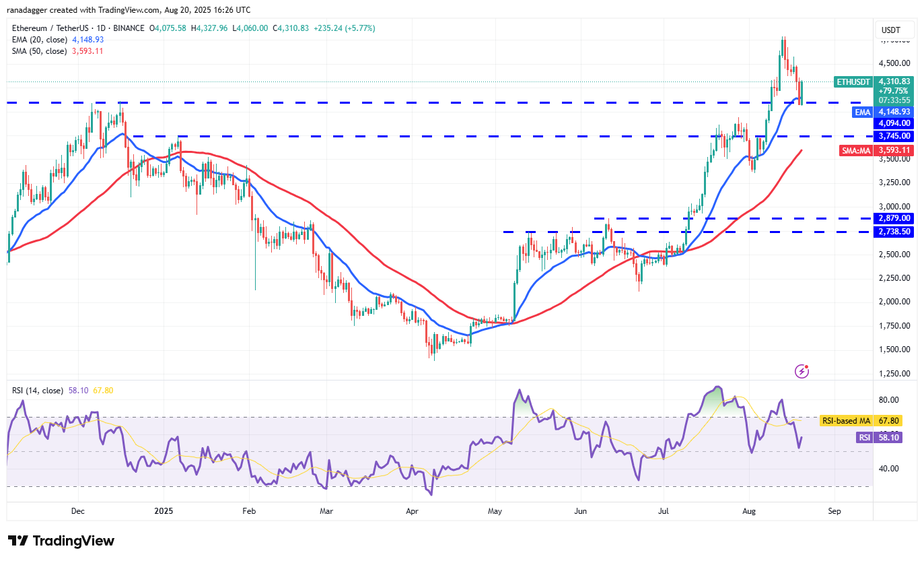Click the Aug label on time axis

click(x=749, y=511)
